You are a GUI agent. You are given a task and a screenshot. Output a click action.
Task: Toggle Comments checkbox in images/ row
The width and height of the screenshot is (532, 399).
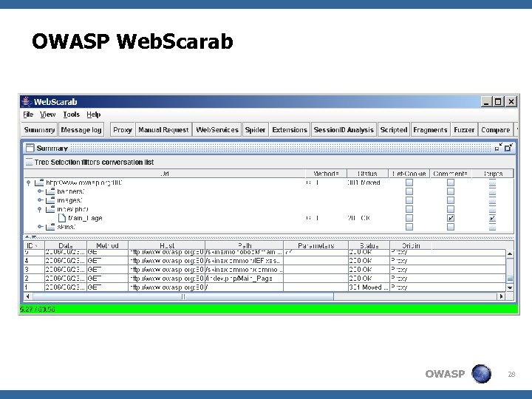451,200
